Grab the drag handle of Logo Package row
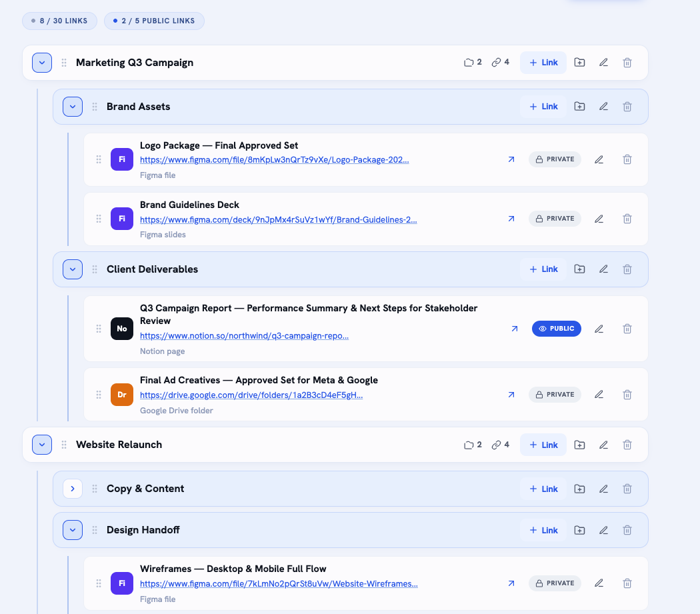Screen dimensions: 700x614 pyautogui.click(x=99, y=159)
